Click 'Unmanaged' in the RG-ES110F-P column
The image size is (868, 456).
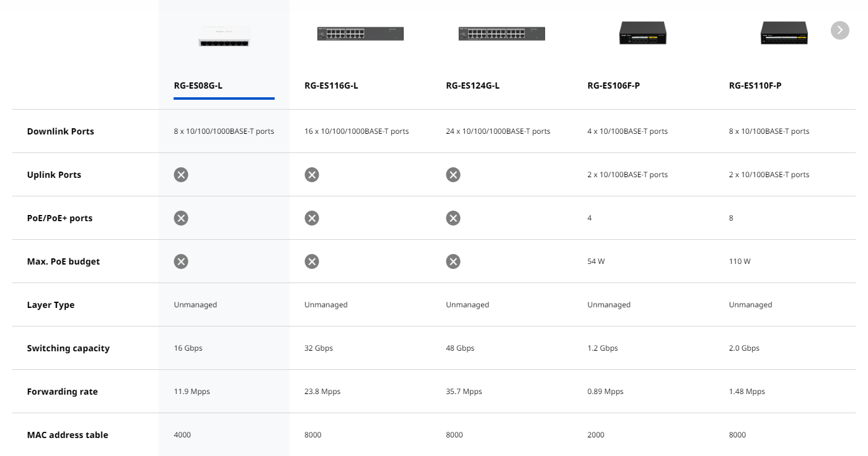coord(751,305)
